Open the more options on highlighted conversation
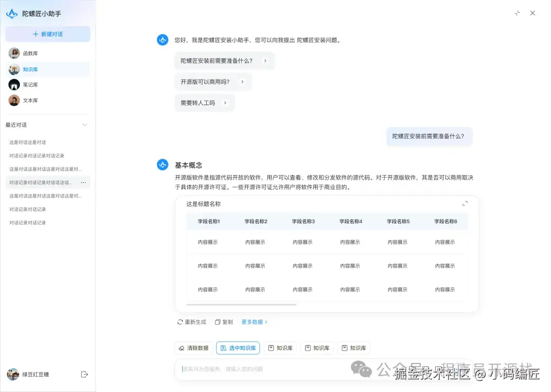551x392 pixels. (x=83, y=182)
